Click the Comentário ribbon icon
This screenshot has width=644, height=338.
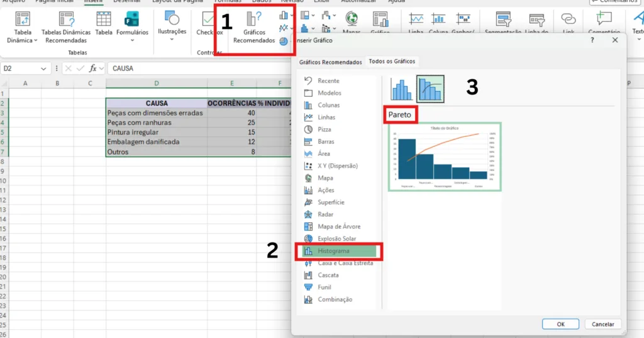[604, 19]
